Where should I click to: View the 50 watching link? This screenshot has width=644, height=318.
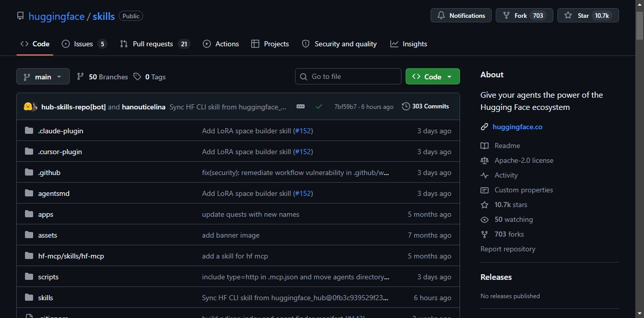click(514, 219)
